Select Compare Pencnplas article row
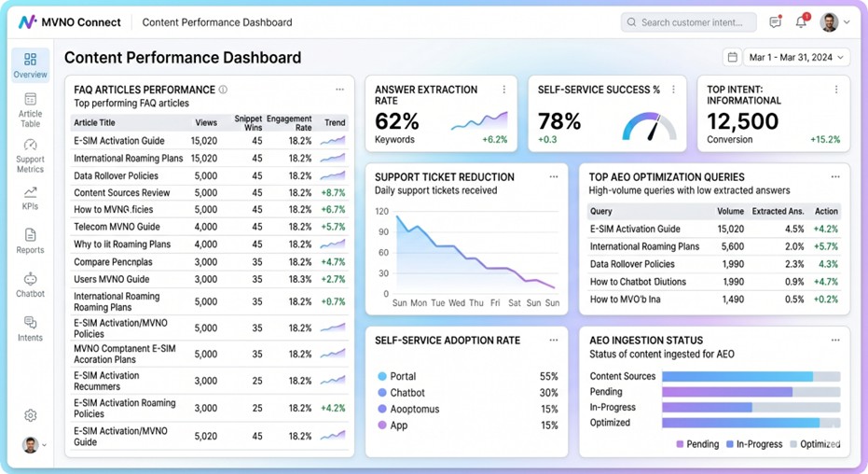Screen dimensions: 868x474 click(x=209, y=262)
